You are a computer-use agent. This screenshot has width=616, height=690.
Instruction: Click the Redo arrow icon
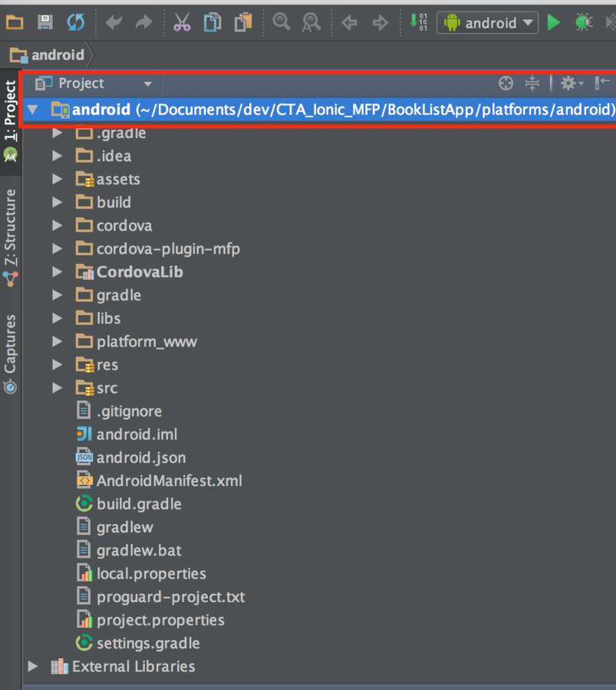(x=144, y=22)
